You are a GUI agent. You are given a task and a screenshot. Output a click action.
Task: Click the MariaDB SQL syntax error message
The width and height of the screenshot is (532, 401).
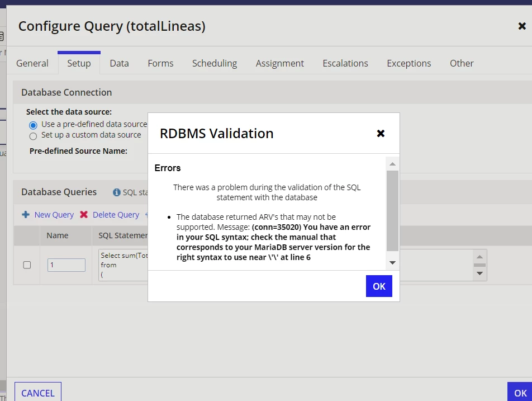pos(273,237)
